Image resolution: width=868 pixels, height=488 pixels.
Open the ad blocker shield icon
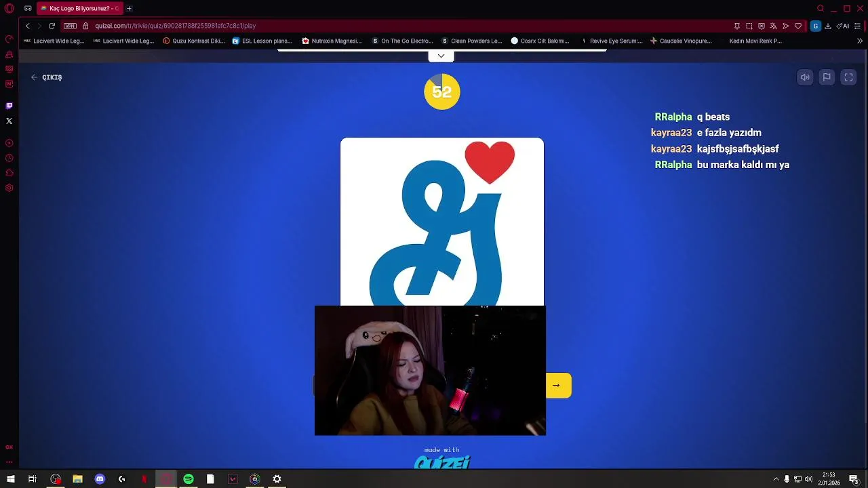point(762,26)
